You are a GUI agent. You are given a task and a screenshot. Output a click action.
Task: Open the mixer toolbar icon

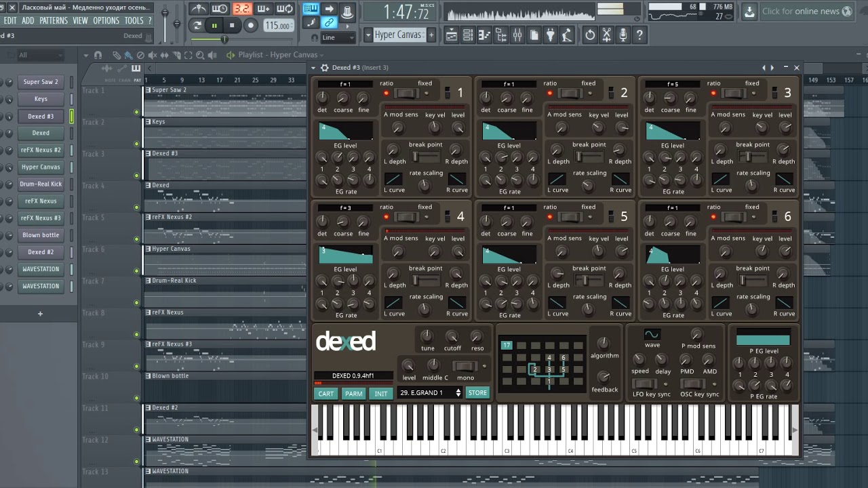517,35
